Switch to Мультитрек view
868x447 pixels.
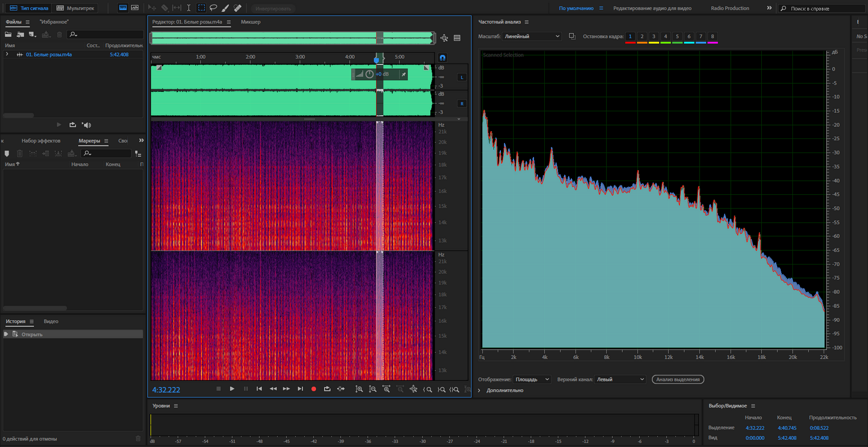pos(76,8)
